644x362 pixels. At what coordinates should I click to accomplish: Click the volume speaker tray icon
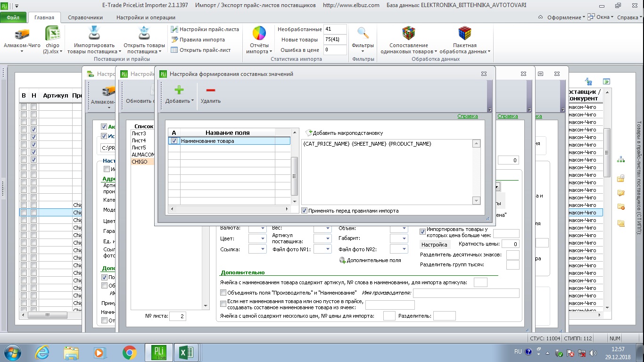point(594,353)
